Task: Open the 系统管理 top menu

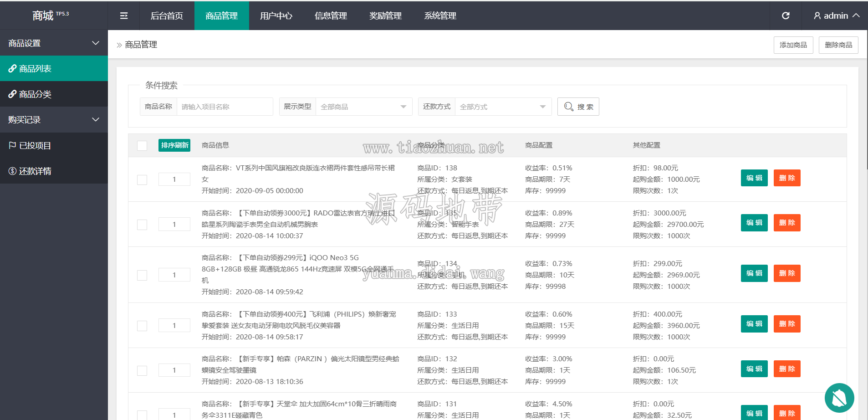Action: pyautogui.click(x=440, y=15)
